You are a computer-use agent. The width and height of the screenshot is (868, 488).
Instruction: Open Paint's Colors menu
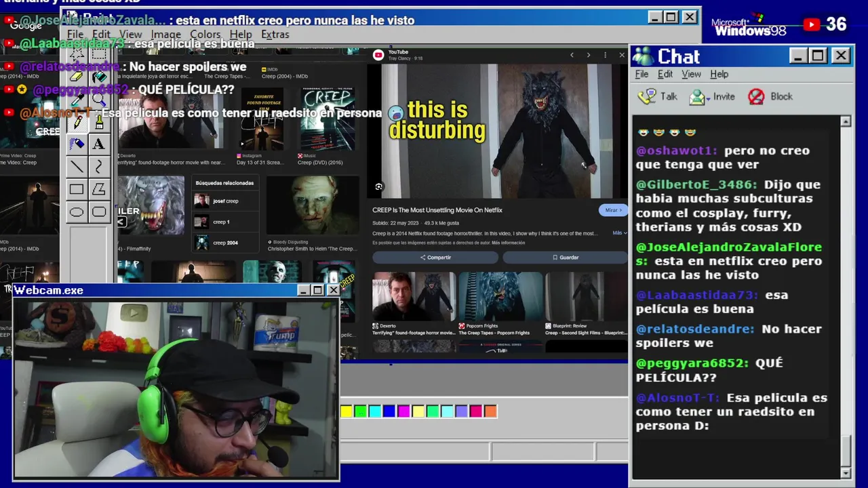click(205, 35)
